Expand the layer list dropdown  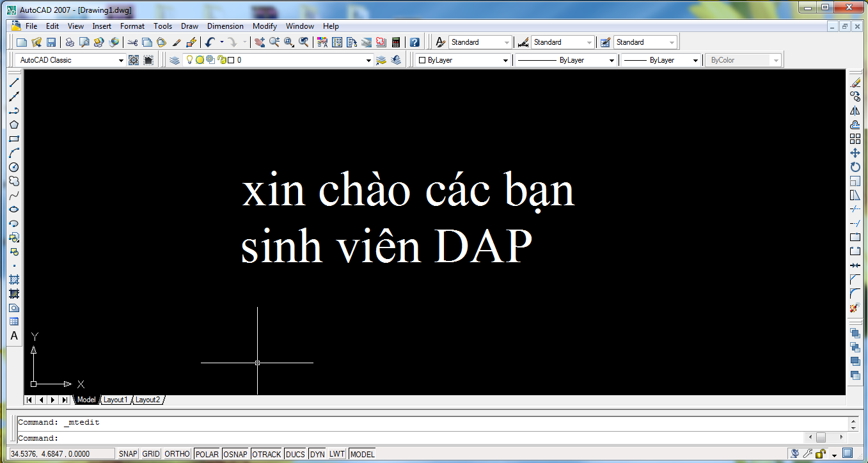pyautogui.click(x=368, y=60)
